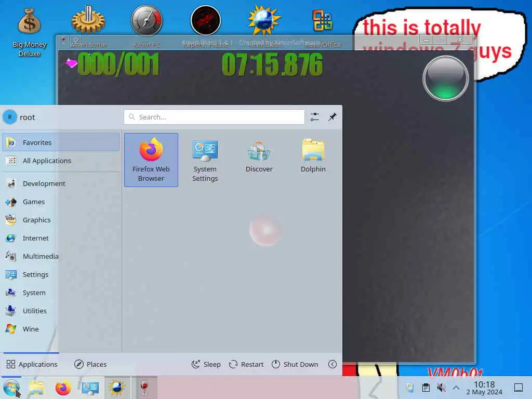Open the Games category
Viewport: 532px width, 399px height.
(x=61, y=202)
